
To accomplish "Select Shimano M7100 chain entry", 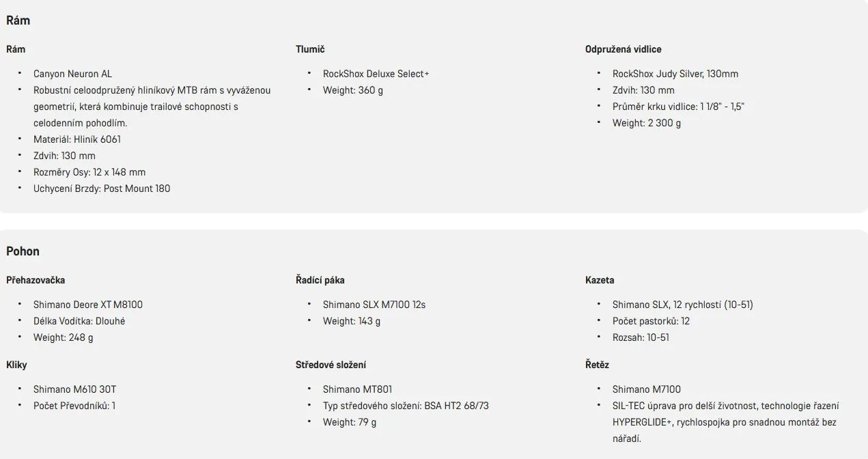I will (647, 389).
